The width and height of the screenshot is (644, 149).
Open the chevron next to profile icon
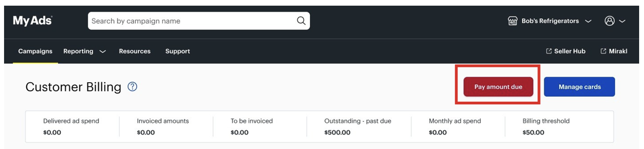(x=622, y=21)
